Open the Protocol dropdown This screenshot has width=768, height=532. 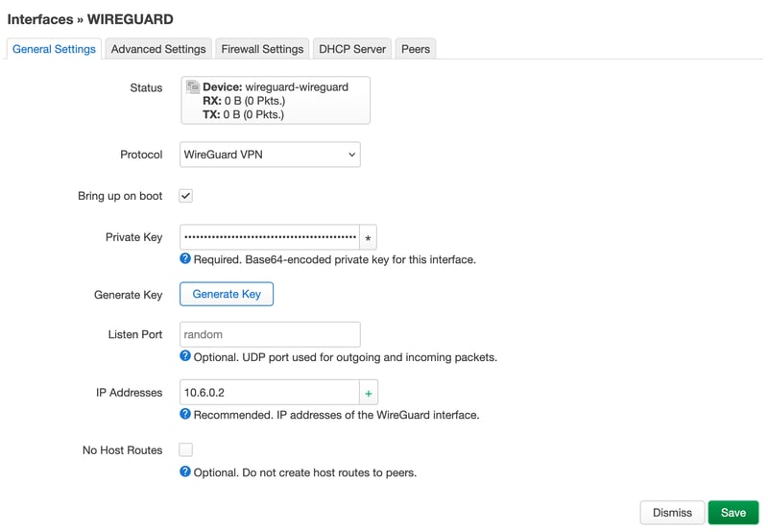click(x=270, y=155)
